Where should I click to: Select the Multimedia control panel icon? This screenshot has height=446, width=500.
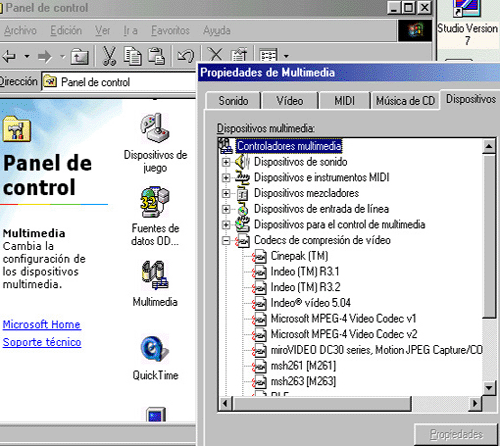point(155,284)
